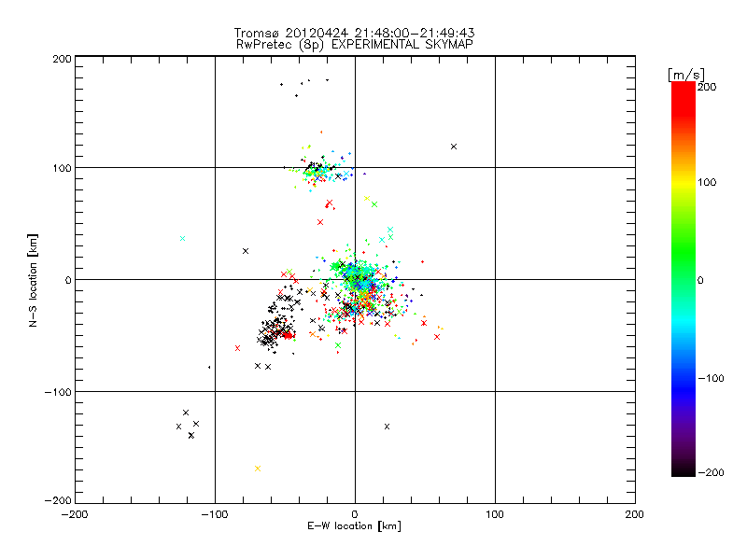The image size is (747, 560).
Task: Click the '[m/s]' colorbar unit label
Action: pyautogui.click(x=685, y=75)
